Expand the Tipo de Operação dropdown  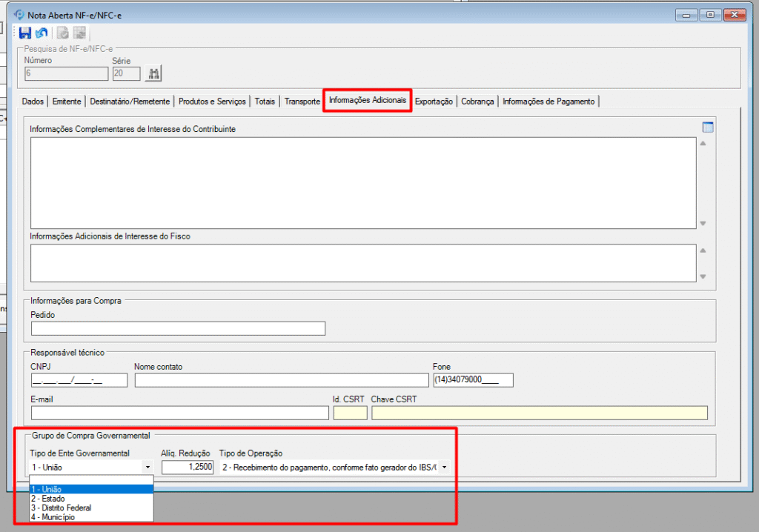click(444, 468)
